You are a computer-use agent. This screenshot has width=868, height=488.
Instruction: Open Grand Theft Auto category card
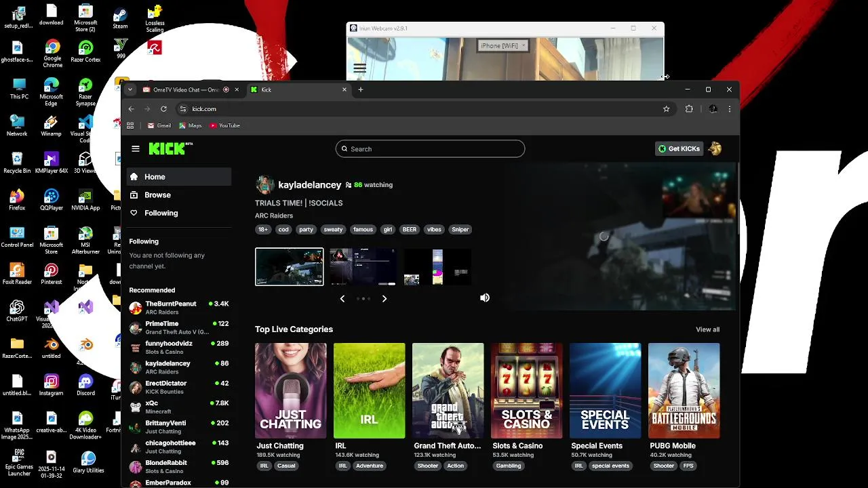pyautogui.click(x=448, y=390)
